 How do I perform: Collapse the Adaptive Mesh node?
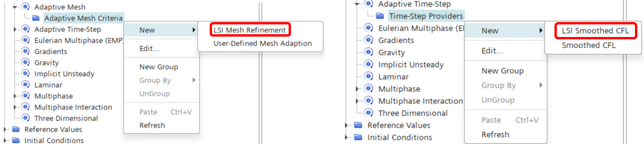click(15, 7)
